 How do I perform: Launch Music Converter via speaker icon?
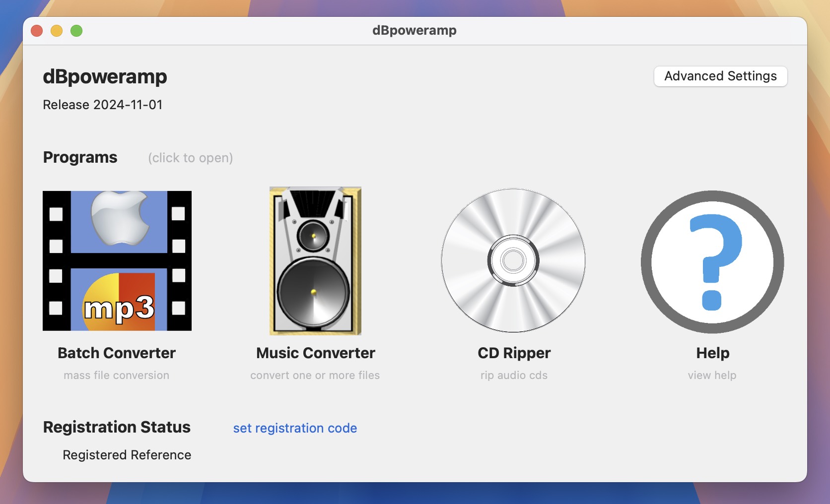pos(315,261)
